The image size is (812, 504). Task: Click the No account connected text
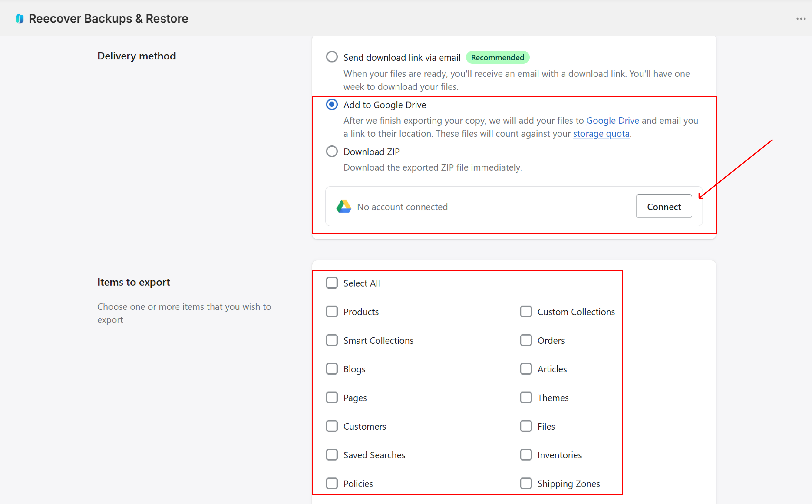coord(402,207)
